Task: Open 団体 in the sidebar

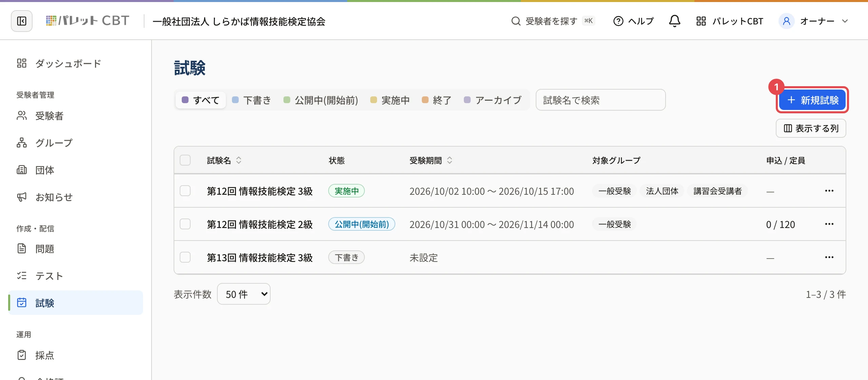Action: pos(76,170)
